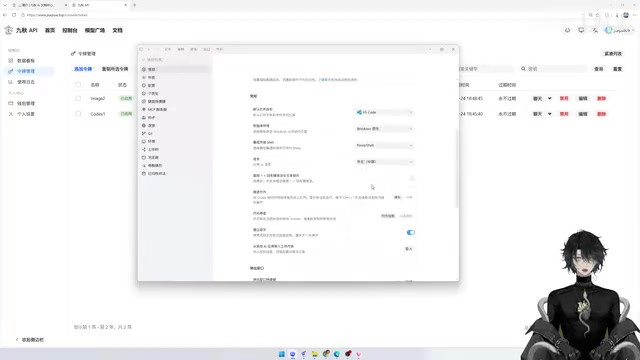The image size is (640, 360).
Task: Open the PowerShell integrated terminal dropdown
Action: [x=384, y=145]
